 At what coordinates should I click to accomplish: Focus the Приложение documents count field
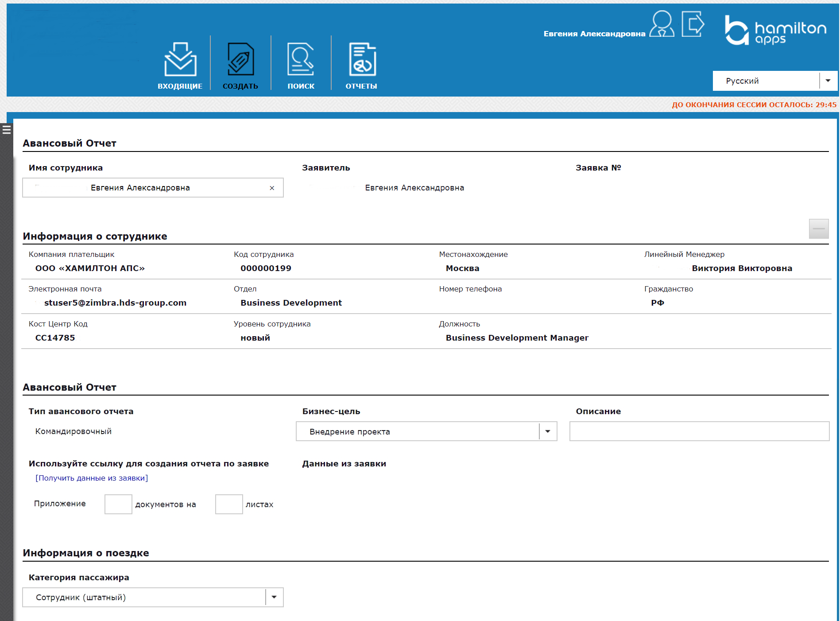click(x=118, y=505)
